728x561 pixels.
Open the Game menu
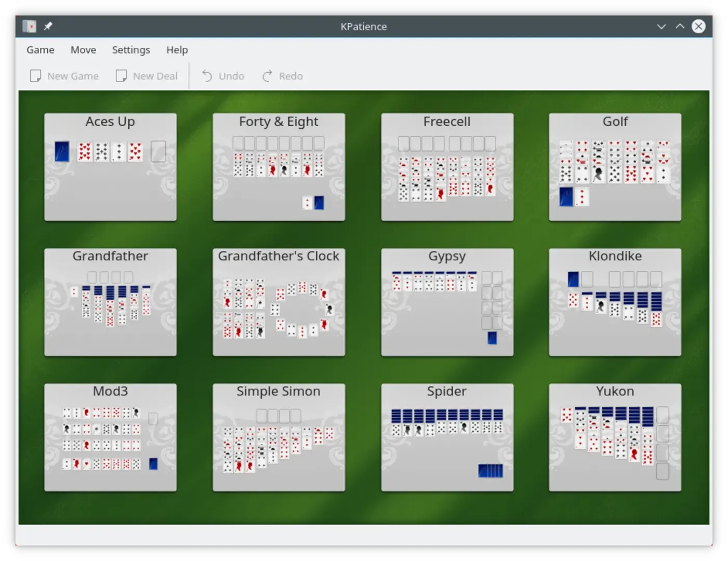coord(40,50)
